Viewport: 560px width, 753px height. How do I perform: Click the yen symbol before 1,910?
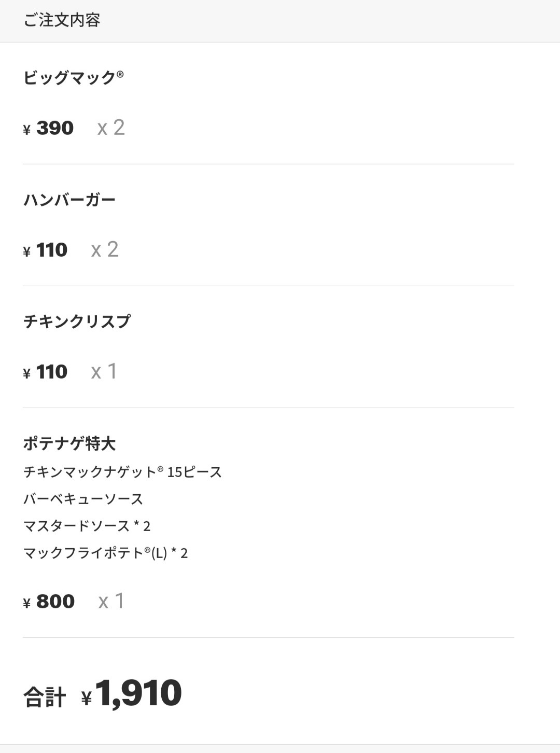point(87,698)
